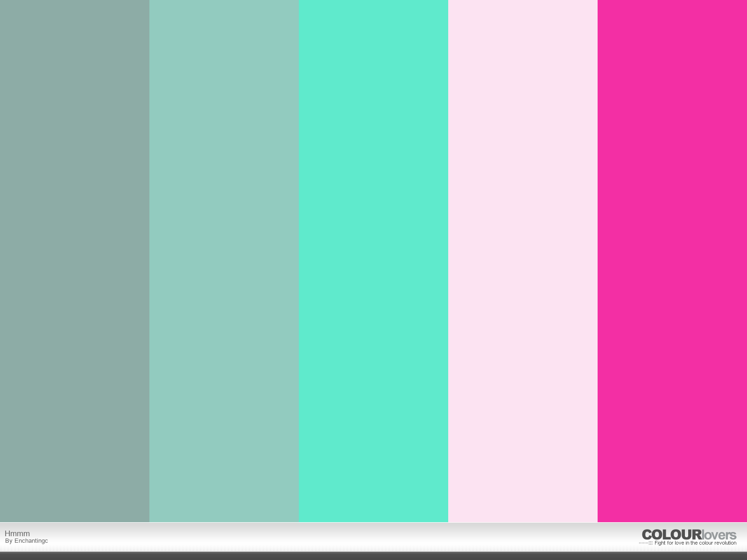The width and height of the screenshot is (747, 560).
Task: Select the grayish-green color stripe
Action: [75, 261]
